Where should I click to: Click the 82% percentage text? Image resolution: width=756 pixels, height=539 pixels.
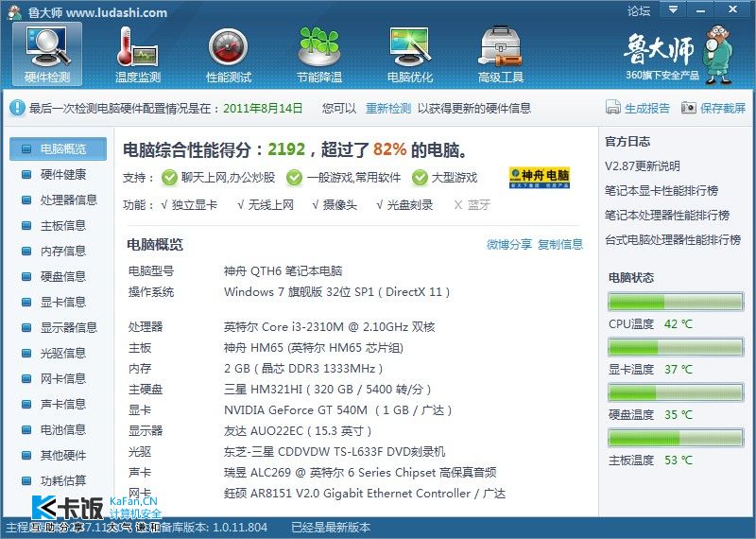pos(389,149)
